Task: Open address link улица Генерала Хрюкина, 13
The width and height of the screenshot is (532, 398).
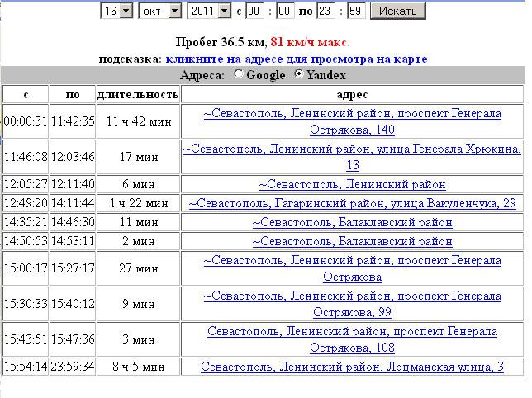Action: click(x=352, y=157)
